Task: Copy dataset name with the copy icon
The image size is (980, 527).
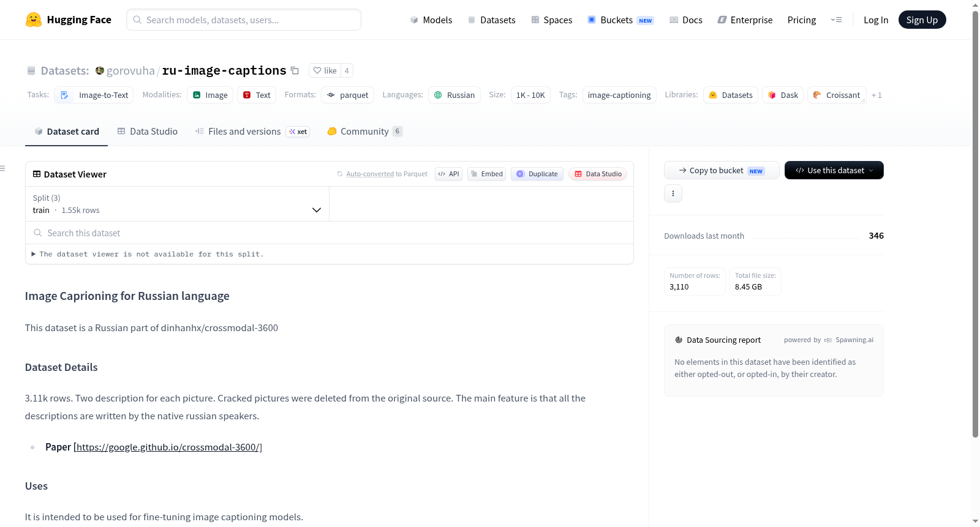Action: (x=295, y=70)
